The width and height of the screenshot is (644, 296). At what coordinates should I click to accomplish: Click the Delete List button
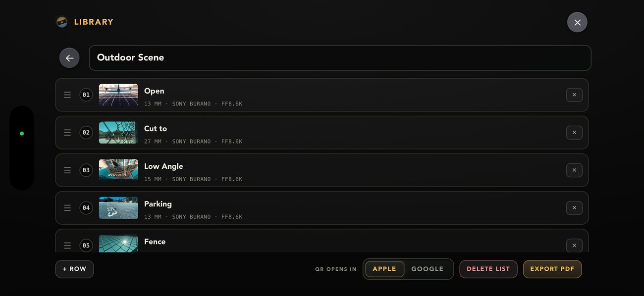tap(488, 269)
